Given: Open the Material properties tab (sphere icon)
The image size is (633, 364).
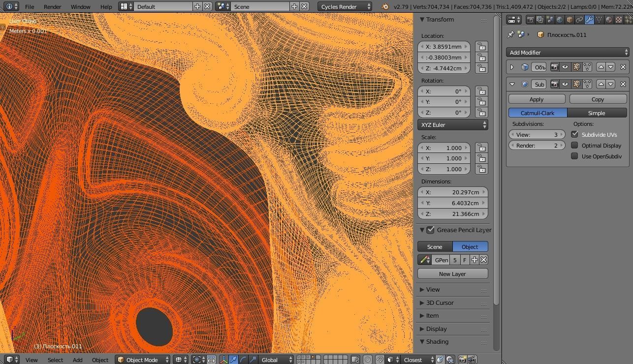Looking at the screenshot, I should 609,20.
